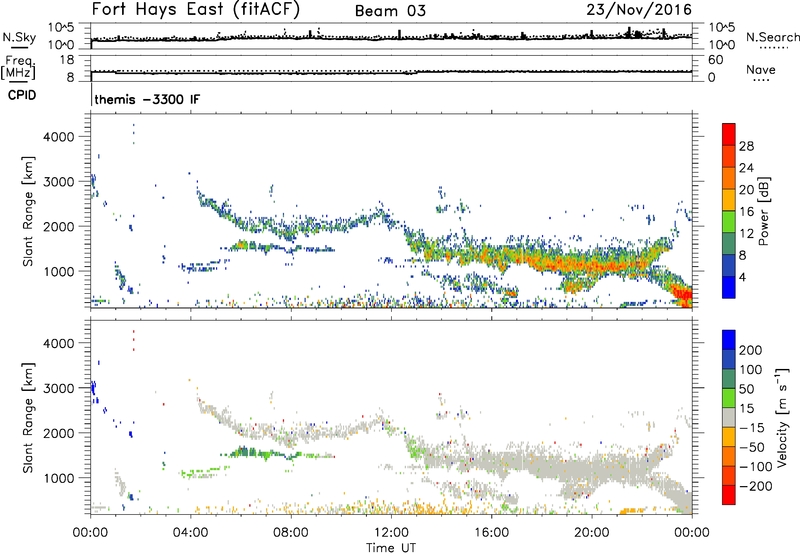Click the '1000' tick on the velocity panel

[58, 478]
